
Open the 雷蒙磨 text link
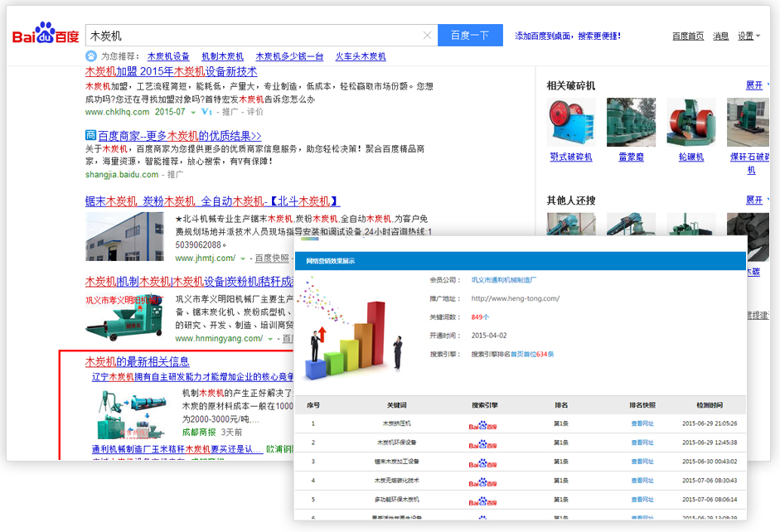point(632,157)
